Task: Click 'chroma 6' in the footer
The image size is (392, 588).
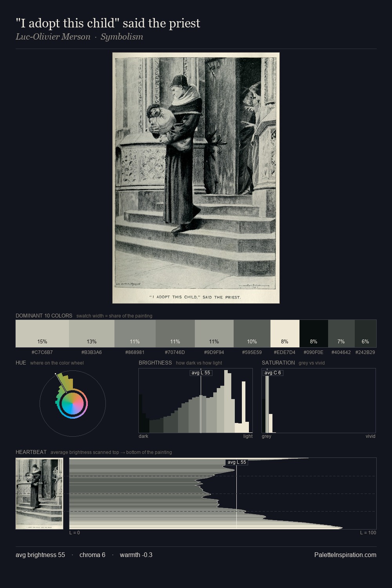Action: coord(93,555)
